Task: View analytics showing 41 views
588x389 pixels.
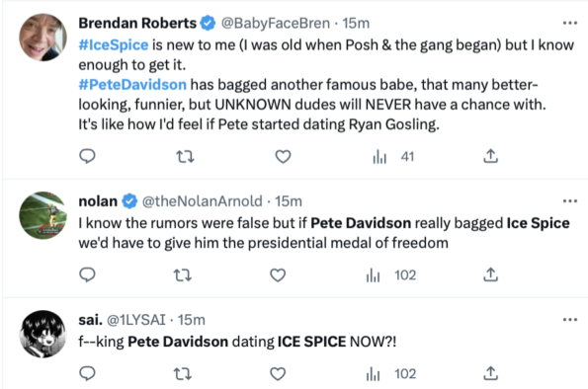Action: [393, 157]
